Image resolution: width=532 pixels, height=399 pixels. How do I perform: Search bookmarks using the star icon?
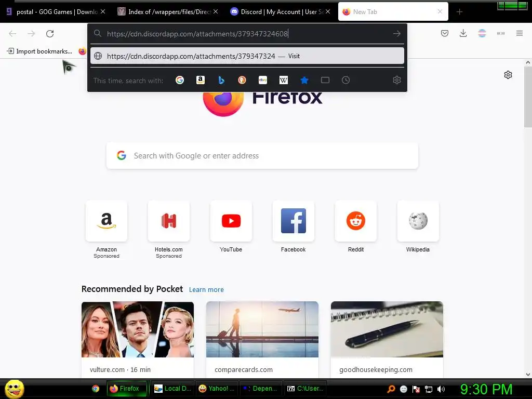click(x=304, y=80)
